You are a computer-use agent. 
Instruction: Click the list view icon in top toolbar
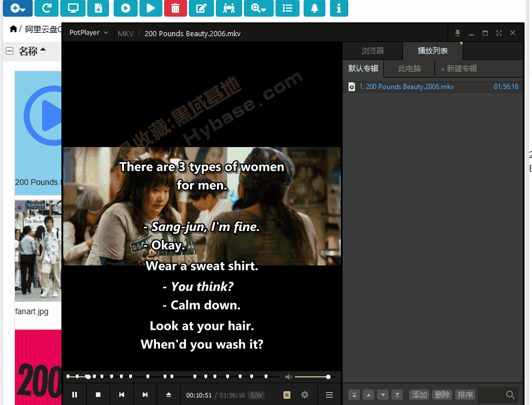(x=288, y=8)
